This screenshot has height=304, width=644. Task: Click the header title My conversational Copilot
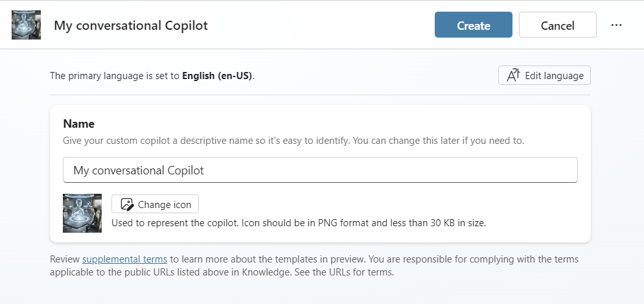[x=131, y=25]
